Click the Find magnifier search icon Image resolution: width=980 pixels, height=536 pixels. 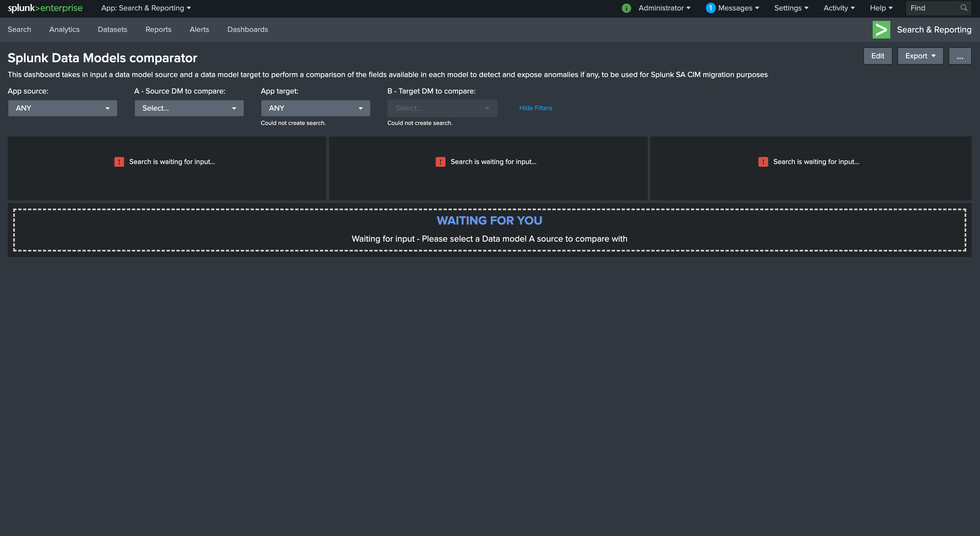tap(964, 8)
